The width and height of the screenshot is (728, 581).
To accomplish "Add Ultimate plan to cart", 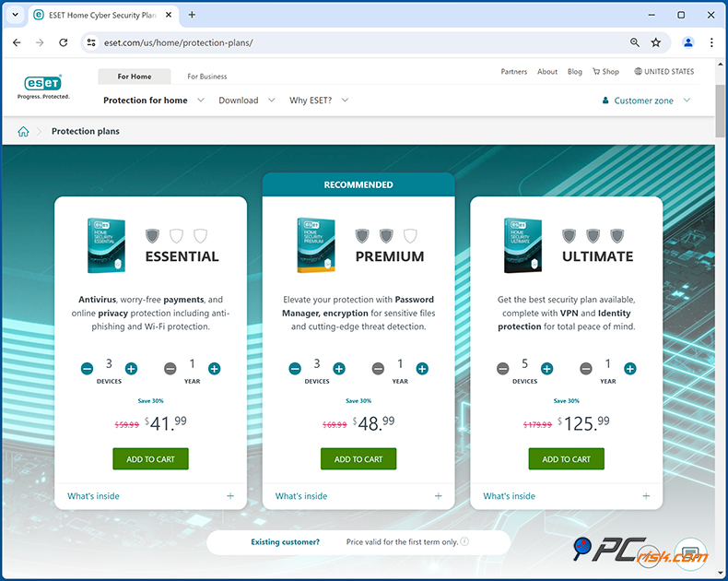I will (x=567, y=458).
